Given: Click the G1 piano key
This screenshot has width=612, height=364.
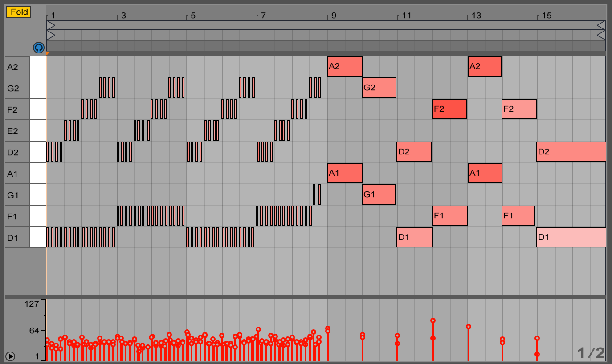Looking at the screenshot, I should (x=38, y=194).
